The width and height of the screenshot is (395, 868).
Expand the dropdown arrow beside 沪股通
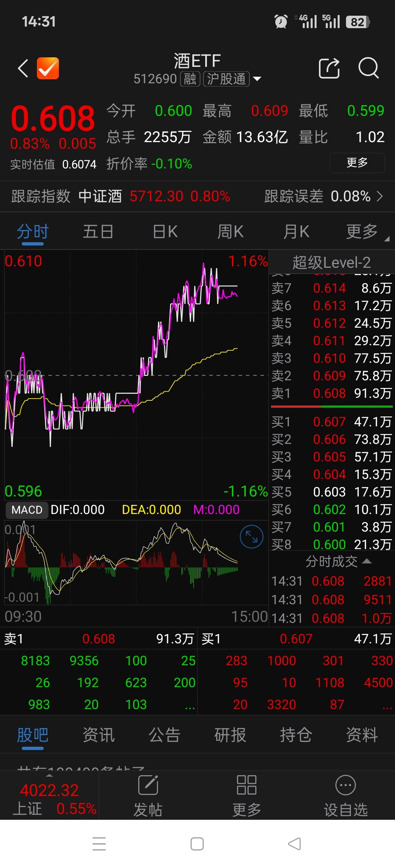pyautogui.click(x=257, y=79)
